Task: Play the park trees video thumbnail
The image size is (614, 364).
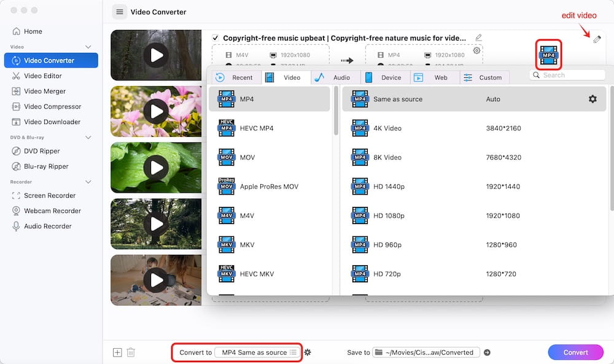Action: (x=156, y=224)
